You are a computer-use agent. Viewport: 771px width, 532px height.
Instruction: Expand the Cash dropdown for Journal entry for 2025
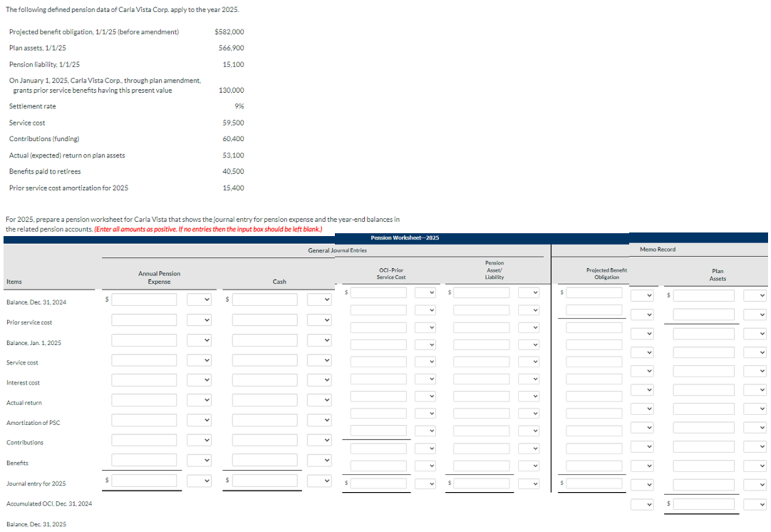(x=319, y=480)
